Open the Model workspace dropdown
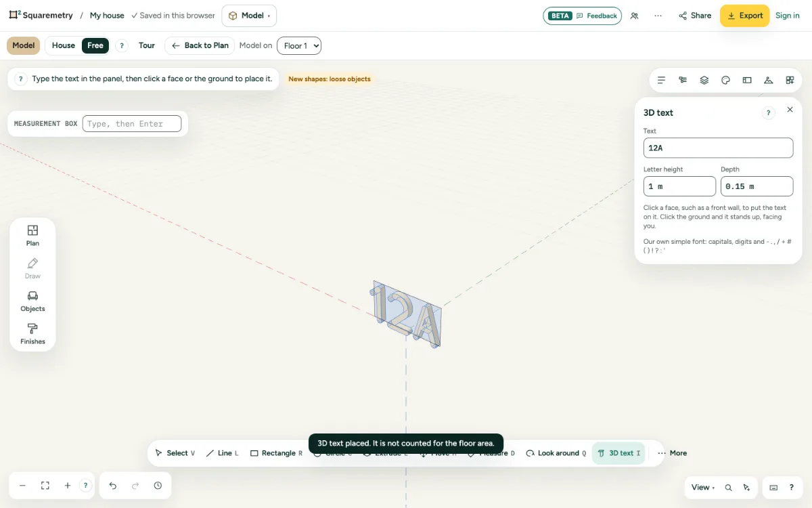The height and width of the screenshot is (508, 812). coord(249,16)
